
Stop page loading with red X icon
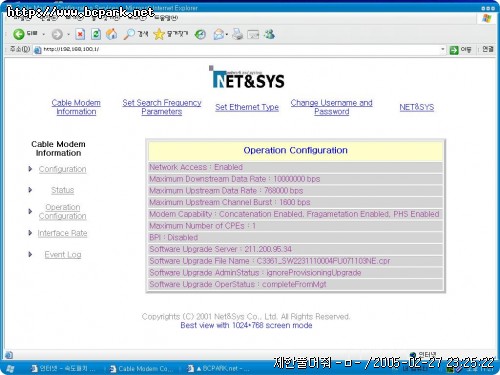click(x=80, y=34)
